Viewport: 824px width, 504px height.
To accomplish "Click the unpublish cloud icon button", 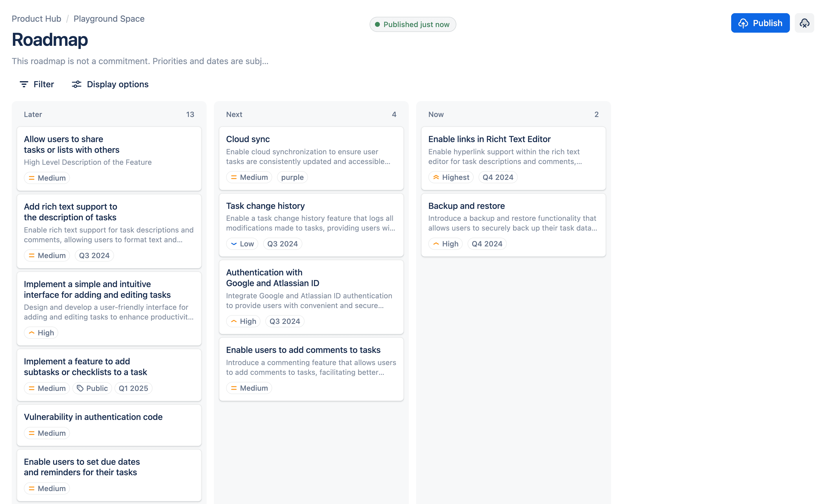I will point(804,23).
